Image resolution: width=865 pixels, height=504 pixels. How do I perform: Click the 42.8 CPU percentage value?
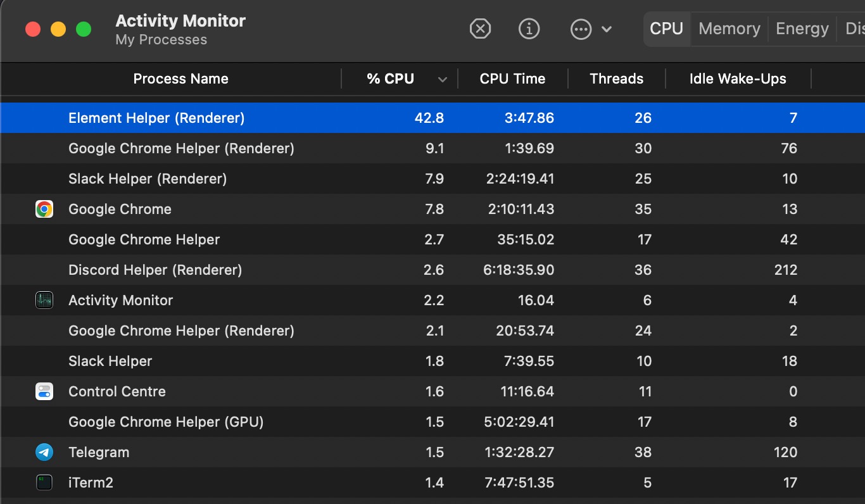(x=431, y=118)
